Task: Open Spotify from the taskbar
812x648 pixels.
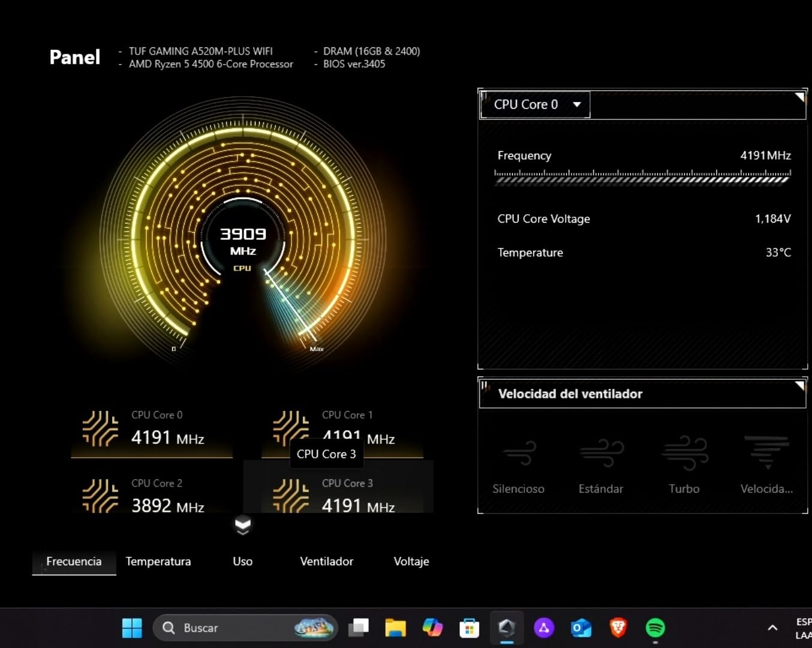Action: [x=655, y=628]
